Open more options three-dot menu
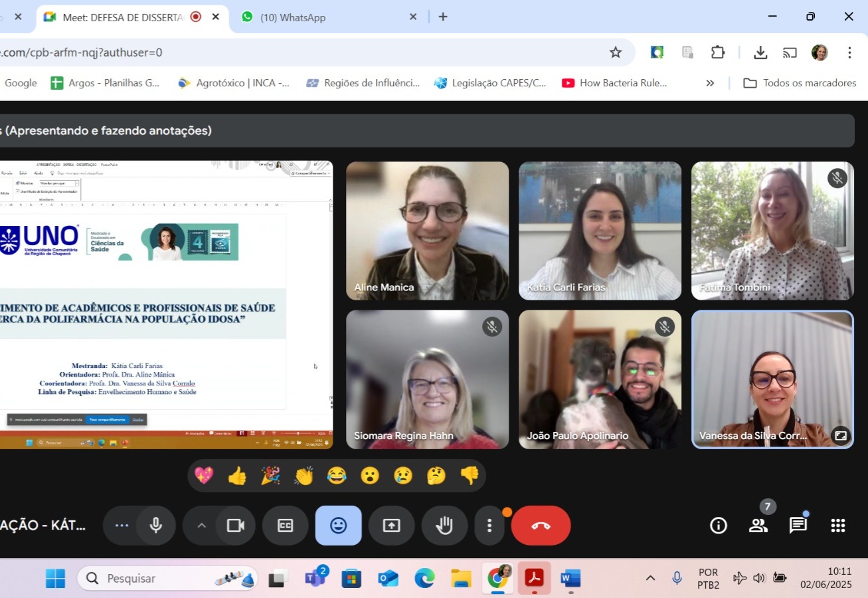This screenshot has width=868, height=598. tap(489, 526)
